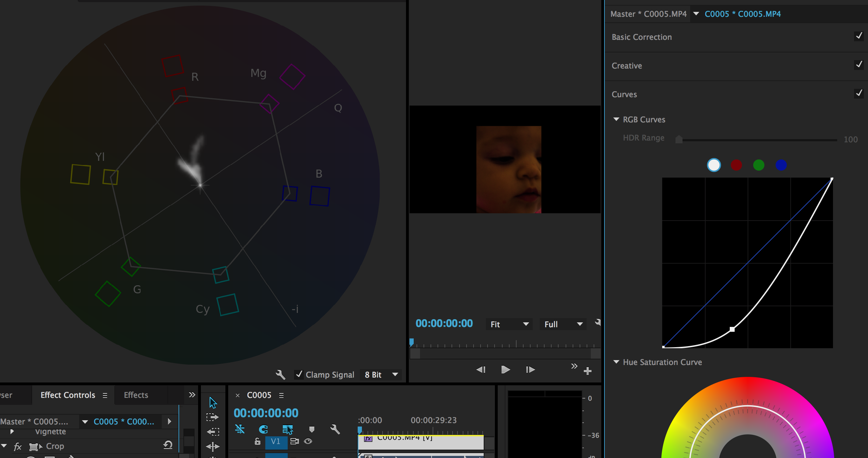
Task: Open timeline display settings wrench
Action: coord(335,429)
